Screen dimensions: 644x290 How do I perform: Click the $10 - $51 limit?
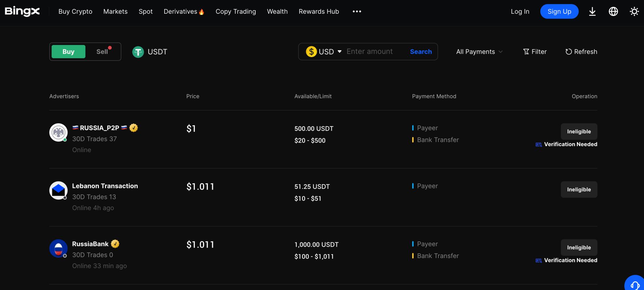tap(308, 199)
